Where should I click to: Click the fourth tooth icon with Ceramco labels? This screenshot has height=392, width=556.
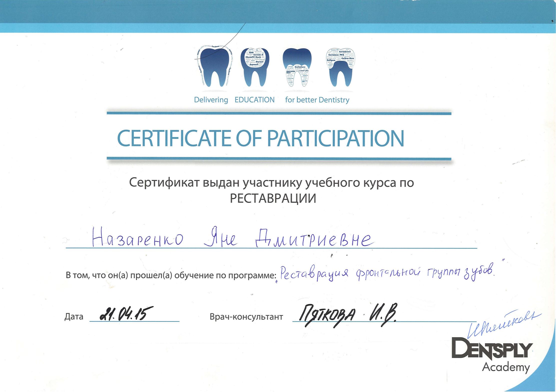[x=340, y=67]
